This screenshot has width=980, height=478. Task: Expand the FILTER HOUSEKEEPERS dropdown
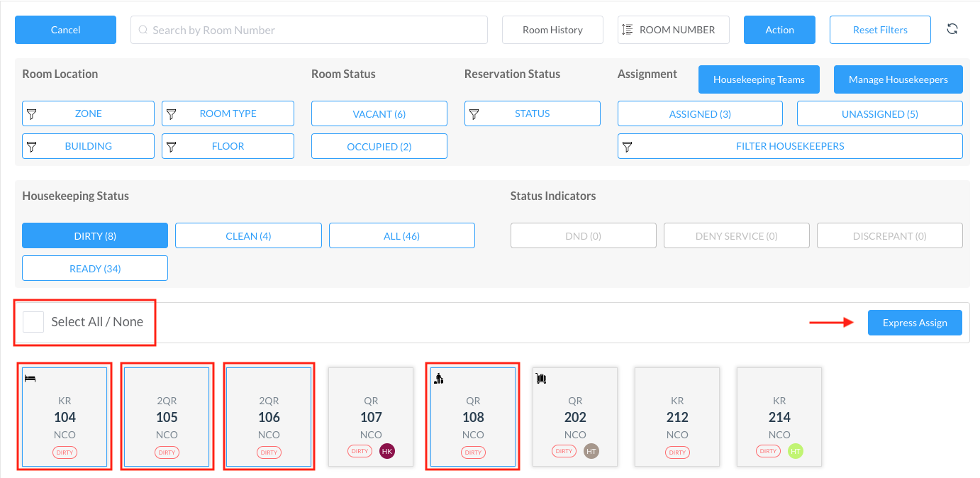pos(789,146)
